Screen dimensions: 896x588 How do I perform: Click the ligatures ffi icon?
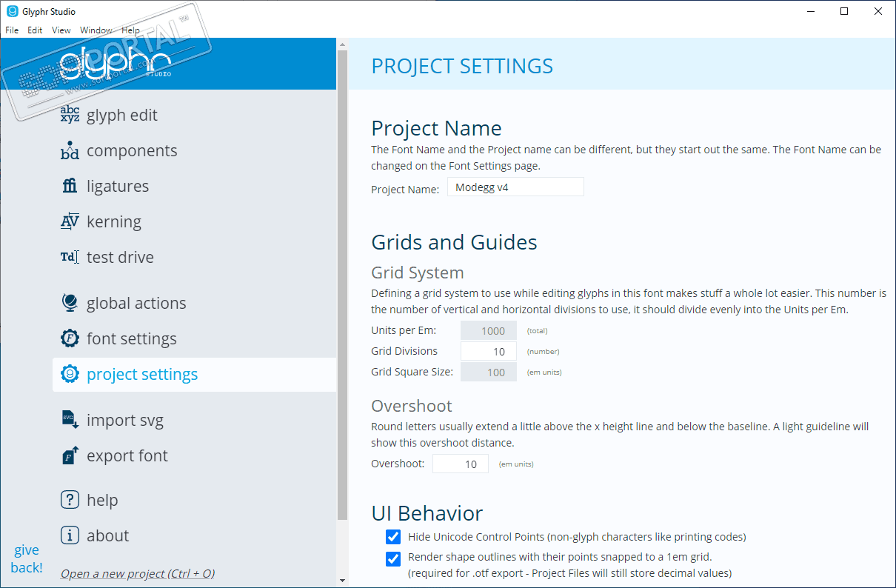[70, 186]
